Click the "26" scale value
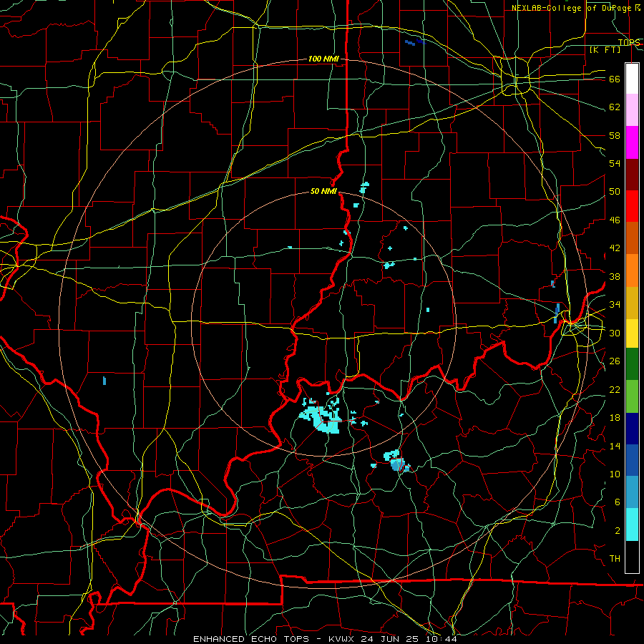This screenshot has height=644, width=644. point(615,361)
